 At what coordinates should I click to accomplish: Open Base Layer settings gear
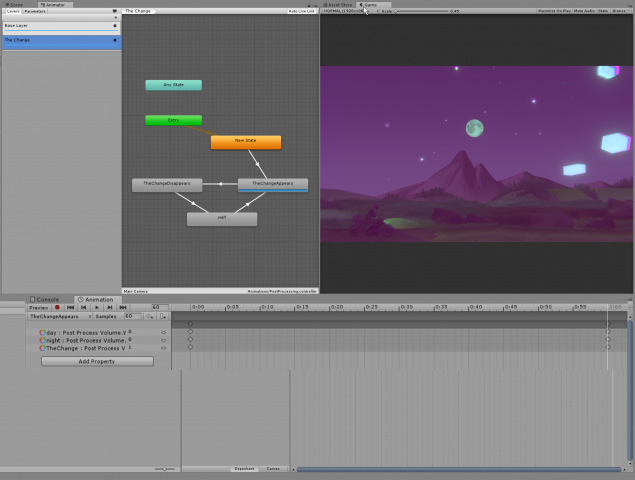[116, 25]
